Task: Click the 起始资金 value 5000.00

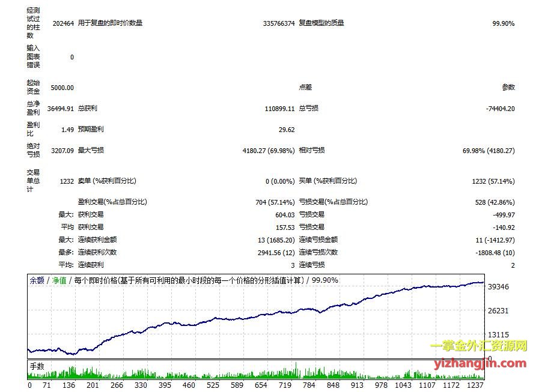Action: pyautogui.click(x=62, y=88)
